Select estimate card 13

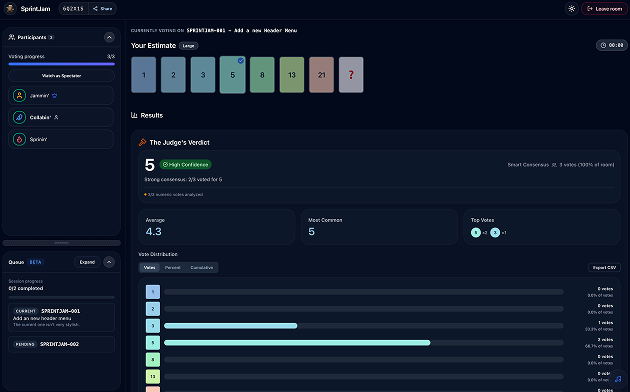(x=292, y=75)
